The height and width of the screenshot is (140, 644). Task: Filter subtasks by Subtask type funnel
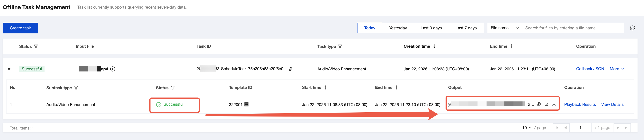click(x=76, y=88)
